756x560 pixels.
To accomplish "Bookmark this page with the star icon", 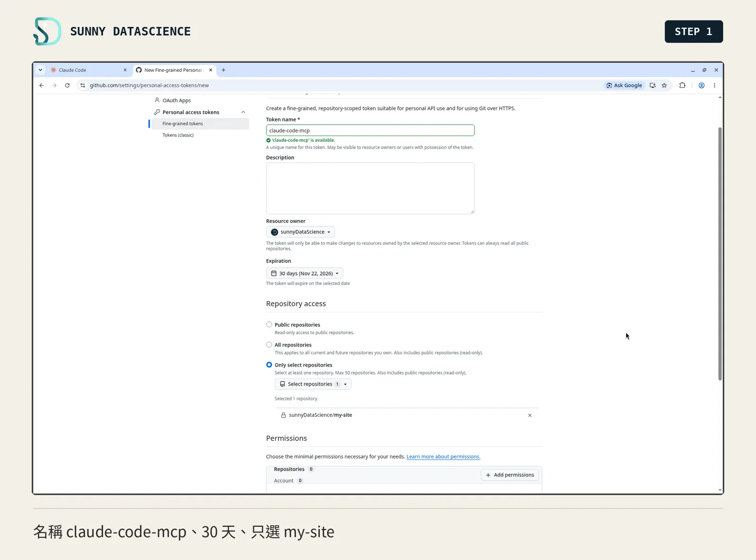I will click(x=664, y=86).
